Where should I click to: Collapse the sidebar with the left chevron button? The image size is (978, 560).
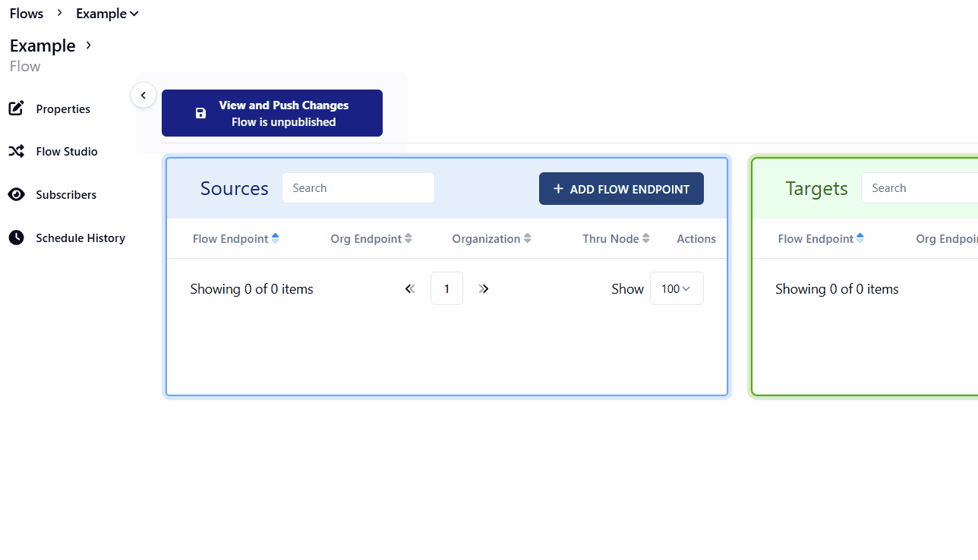click(x=143, y=96)
